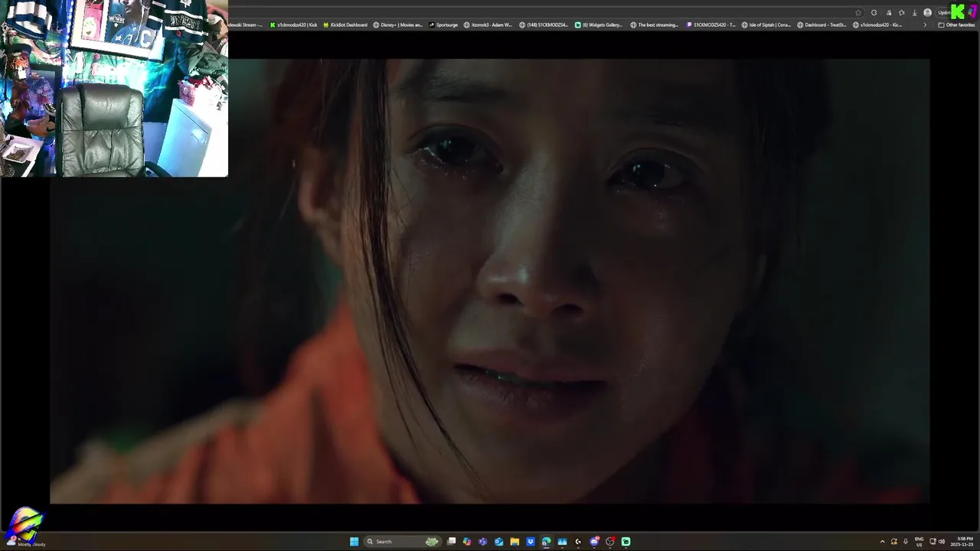
Task: Open the Other favorites folder
Action: coord(956,24)
